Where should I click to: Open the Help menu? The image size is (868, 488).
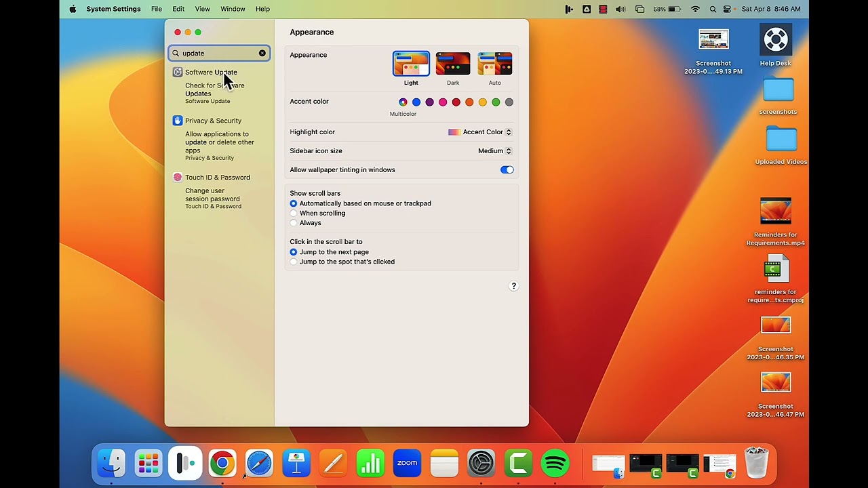point(262,9)
